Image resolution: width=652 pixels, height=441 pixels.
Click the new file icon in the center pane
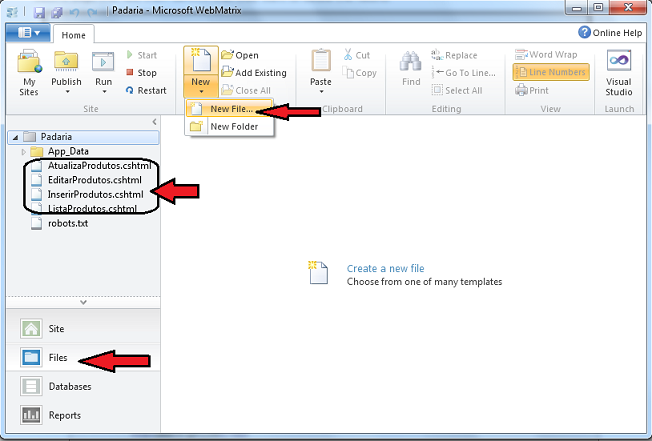point(318,273)
